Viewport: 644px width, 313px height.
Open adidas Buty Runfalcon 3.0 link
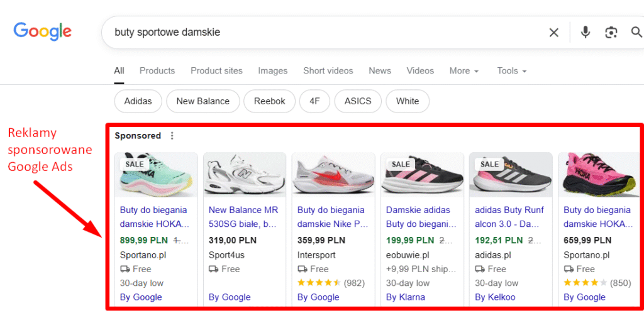click(x=509, y=217)
